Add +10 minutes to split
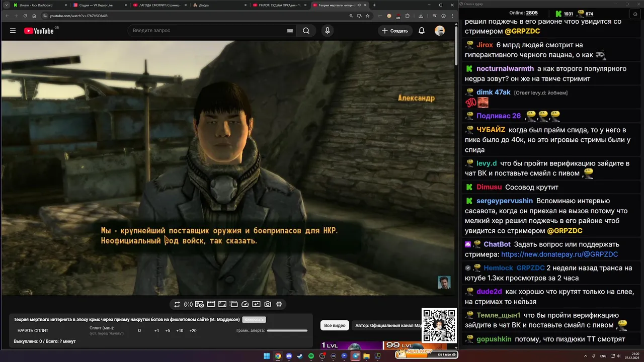Screen dimensions: 644x362 coord(180,331)
